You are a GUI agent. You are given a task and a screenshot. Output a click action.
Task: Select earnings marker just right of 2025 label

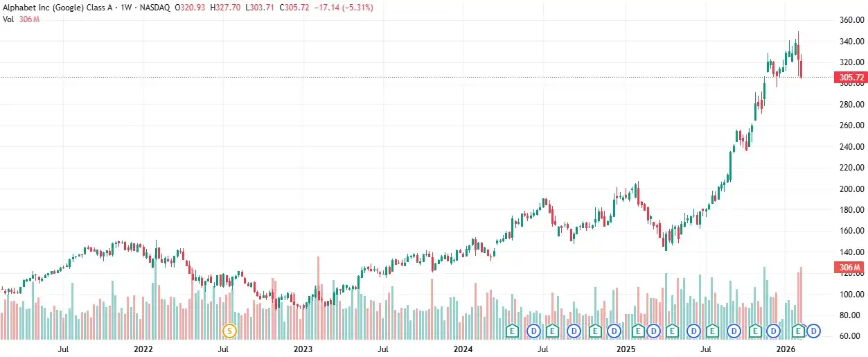(x=637, y=331)
